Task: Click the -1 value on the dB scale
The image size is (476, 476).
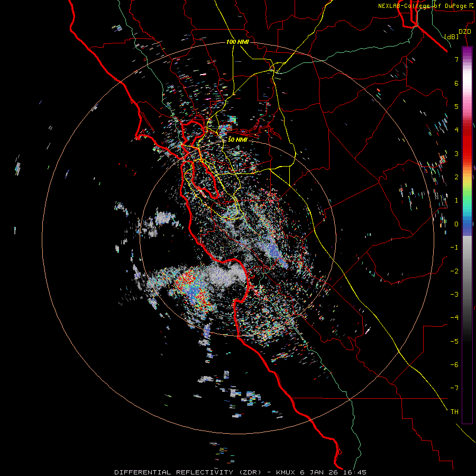Action: pos(455,248)
